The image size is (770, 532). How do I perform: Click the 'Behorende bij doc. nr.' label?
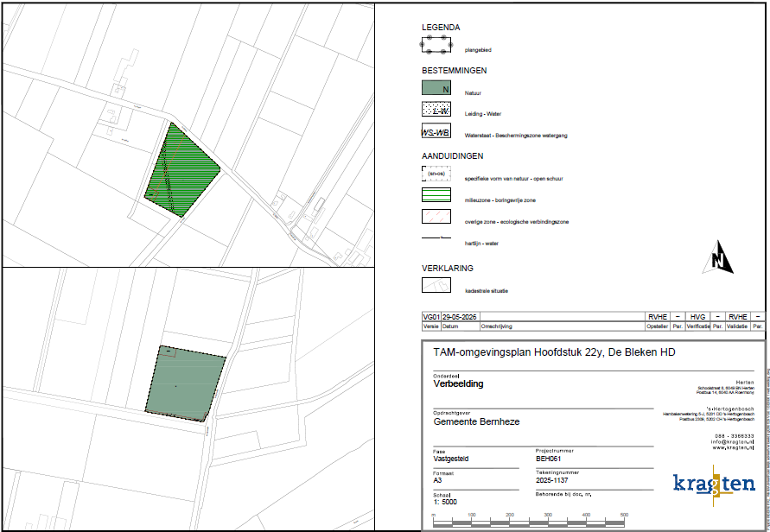click(563, 494)
